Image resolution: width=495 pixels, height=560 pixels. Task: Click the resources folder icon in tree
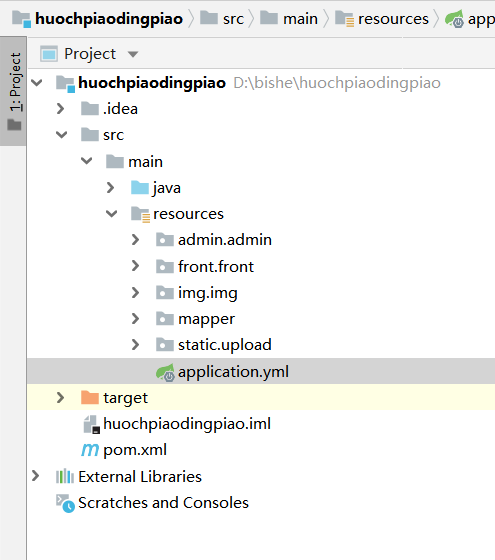pos(140,214)
